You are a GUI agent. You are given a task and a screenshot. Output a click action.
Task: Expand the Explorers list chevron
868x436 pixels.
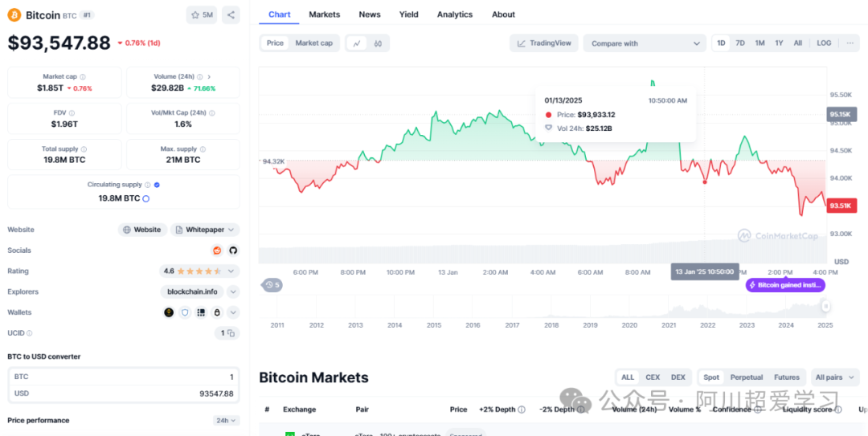pos(234,291)
